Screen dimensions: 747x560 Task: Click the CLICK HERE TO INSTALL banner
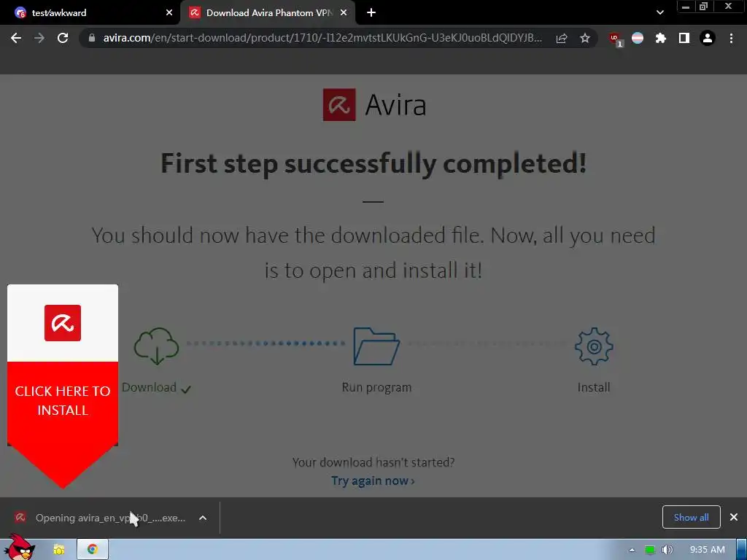(63, 400)
